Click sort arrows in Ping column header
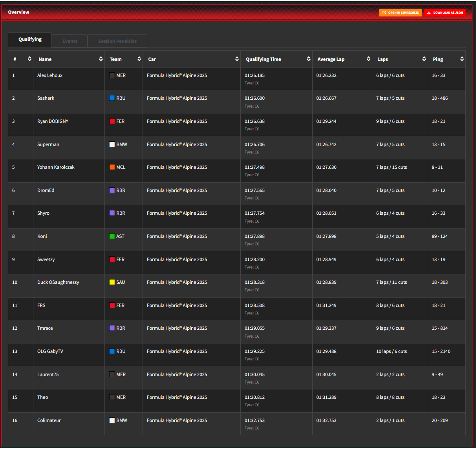The width and height of the screenshot is (476, 453). (x=462, y=59)
